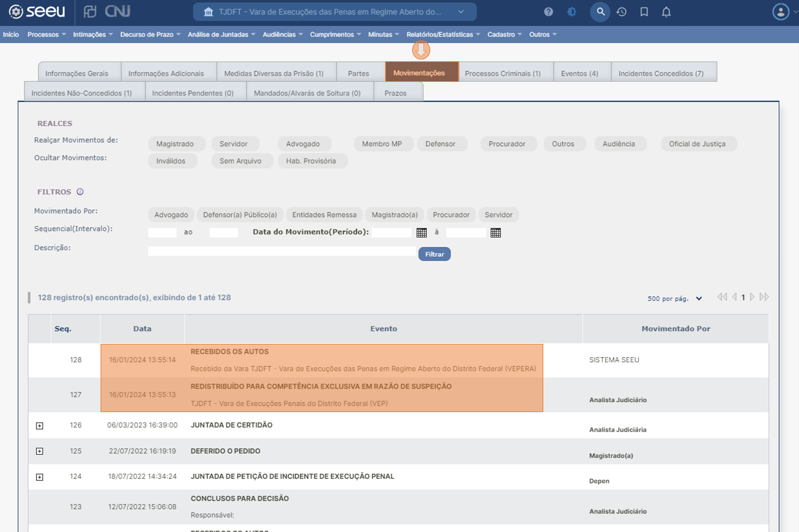Switch to Partes tab
799x532 pixels.
coord(361,72)
